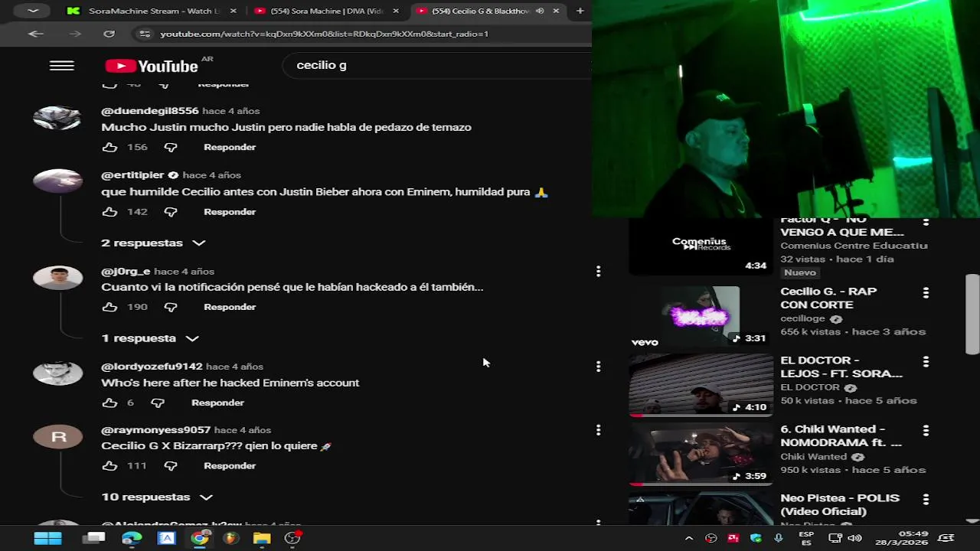Play EL DOCTOR - LEJOS video thumbnail

tap(701, 385)
